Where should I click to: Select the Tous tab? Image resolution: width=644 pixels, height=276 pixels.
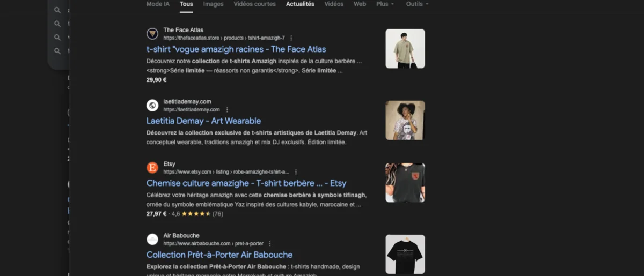186,4
